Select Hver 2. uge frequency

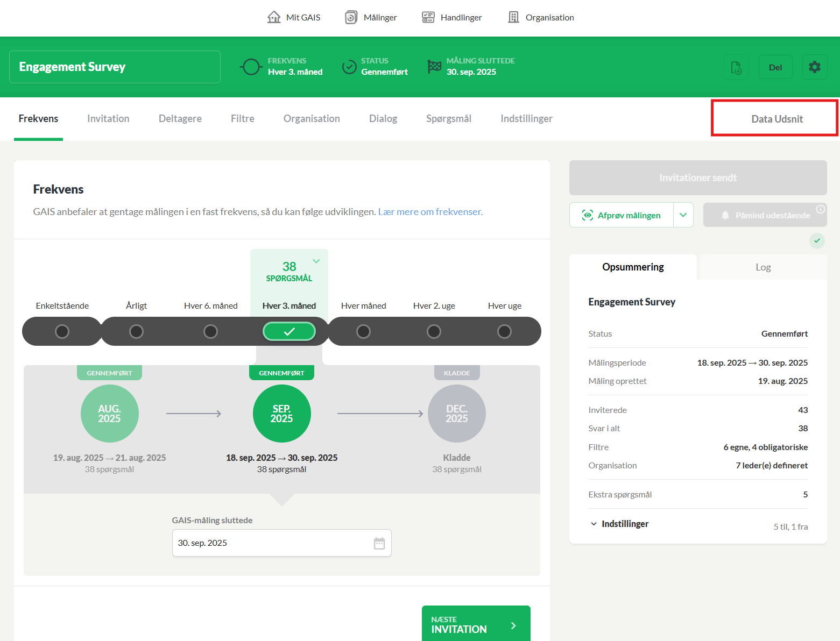[434, 331]
